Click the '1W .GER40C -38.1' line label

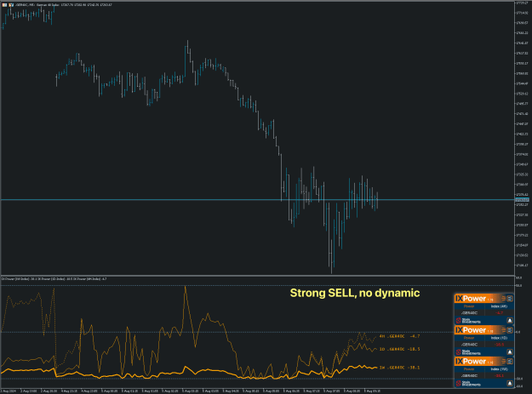[399, 368]
